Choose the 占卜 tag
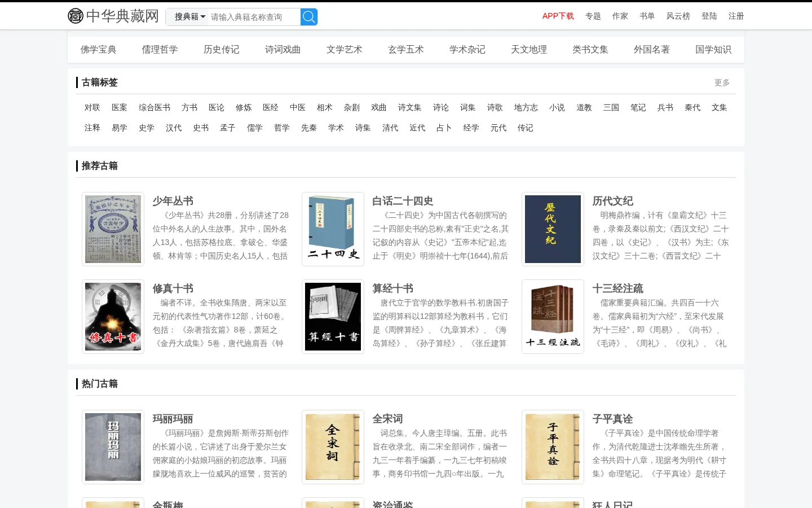This screenshot has height=508, width=812. [444, 128]
